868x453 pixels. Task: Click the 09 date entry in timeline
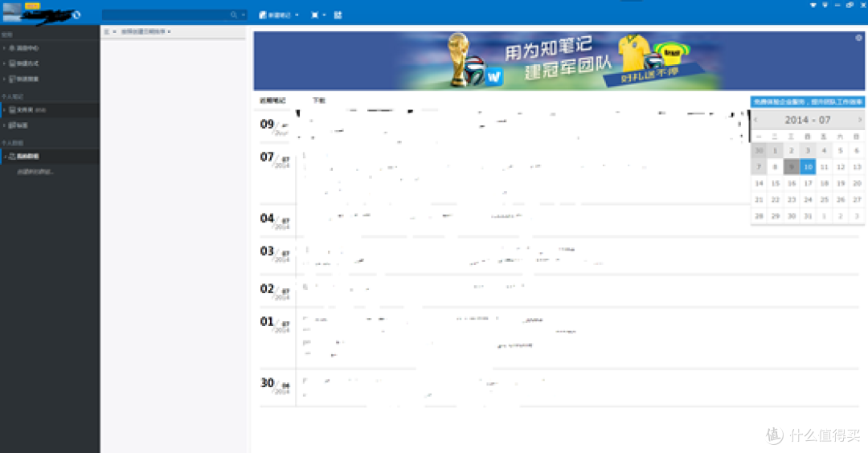[x=275, y=127]
